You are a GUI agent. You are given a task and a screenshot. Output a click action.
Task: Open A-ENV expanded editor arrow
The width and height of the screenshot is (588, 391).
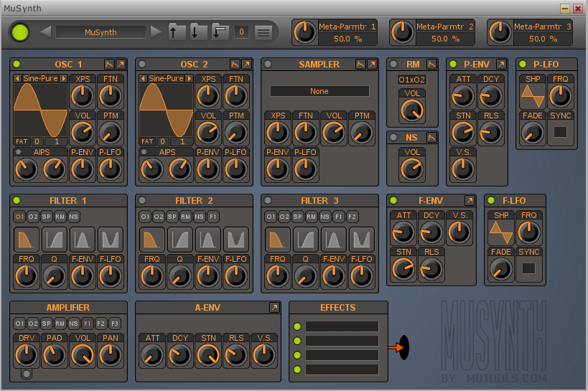(x=274, y=307)
